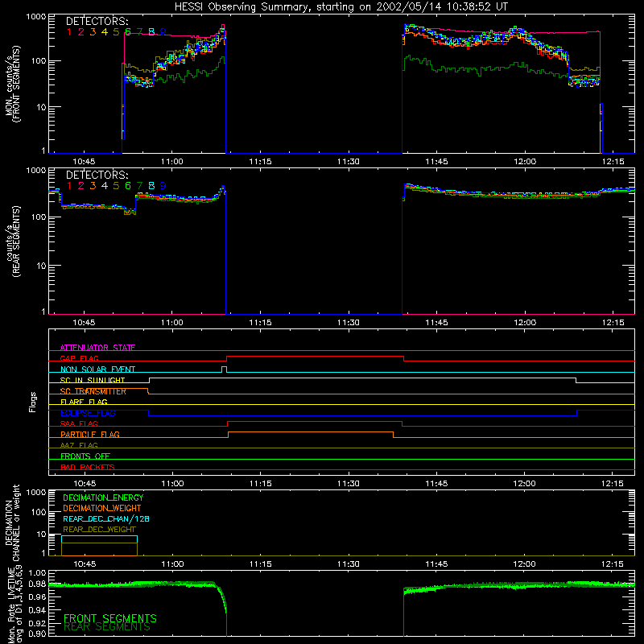Click the FRONT SEGMENTS livetime legend
This screenshot has width=644, height=644.
(110, 617)
